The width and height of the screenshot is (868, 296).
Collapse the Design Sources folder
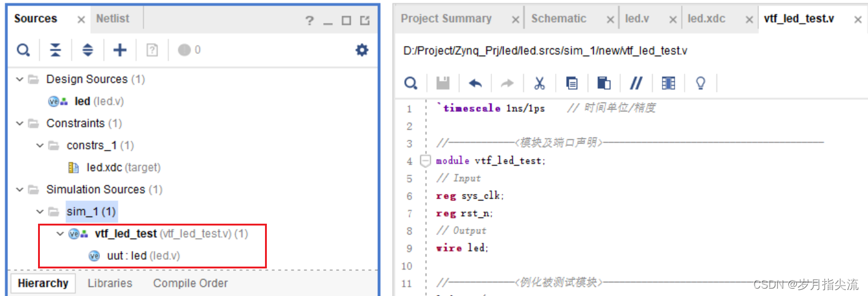click(20, 79)
